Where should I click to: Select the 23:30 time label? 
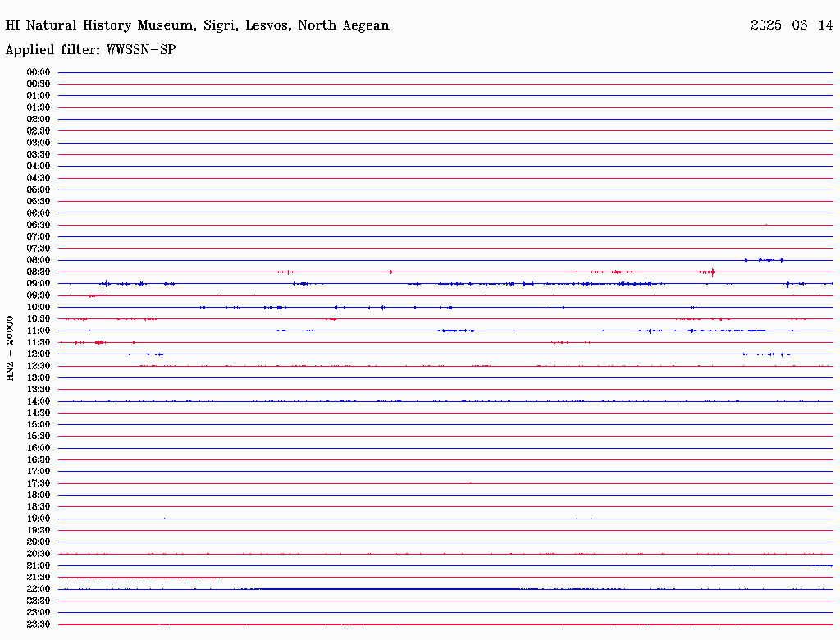pyautogui.click(x=39, y=624)
